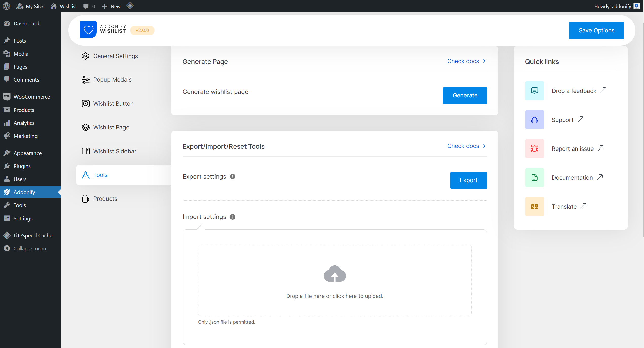Click Howdy, addonify account menu

point(617,6)
